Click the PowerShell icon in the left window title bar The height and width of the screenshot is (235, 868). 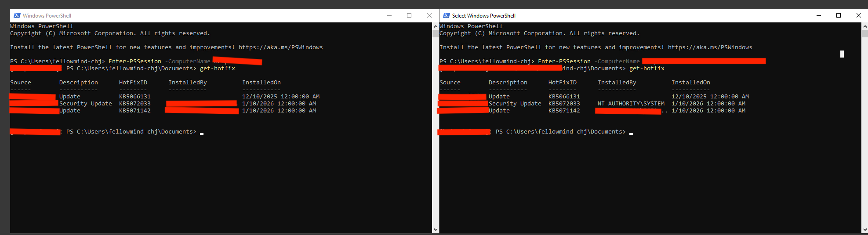pos(17,16)
